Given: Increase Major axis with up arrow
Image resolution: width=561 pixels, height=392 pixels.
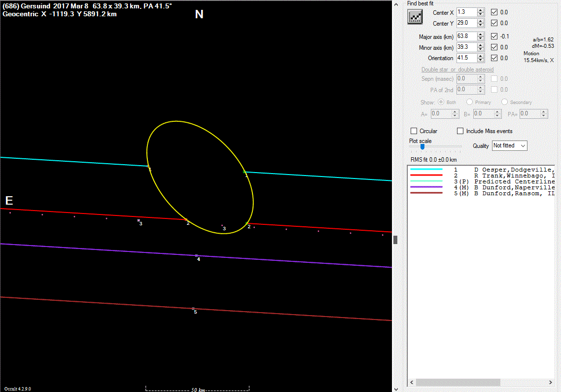Looking at the screenshot, I should point(481,35).
